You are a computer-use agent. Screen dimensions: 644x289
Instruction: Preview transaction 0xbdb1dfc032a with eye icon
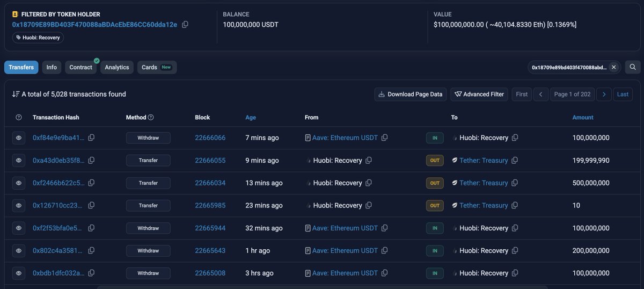pos(19,273)
